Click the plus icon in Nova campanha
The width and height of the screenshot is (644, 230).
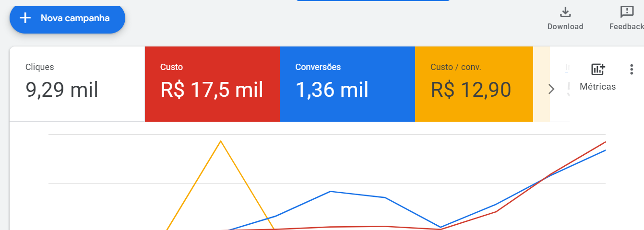[25, 18]
